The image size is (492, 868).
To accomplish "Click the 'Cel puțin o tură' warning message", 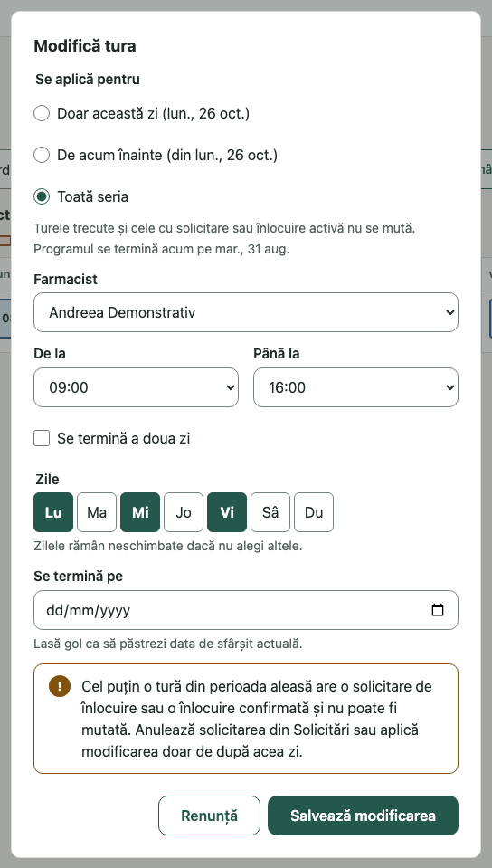I will 257,719.
